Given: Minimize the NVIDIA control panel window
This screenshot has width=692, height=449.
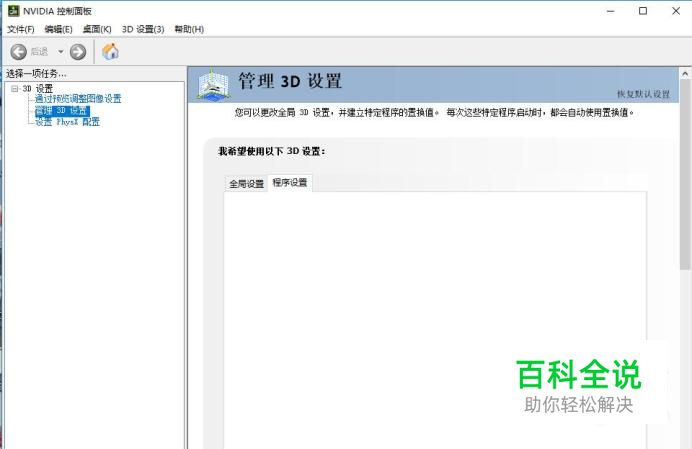Looking at the screenshot, I should click(x=611, y=11).
